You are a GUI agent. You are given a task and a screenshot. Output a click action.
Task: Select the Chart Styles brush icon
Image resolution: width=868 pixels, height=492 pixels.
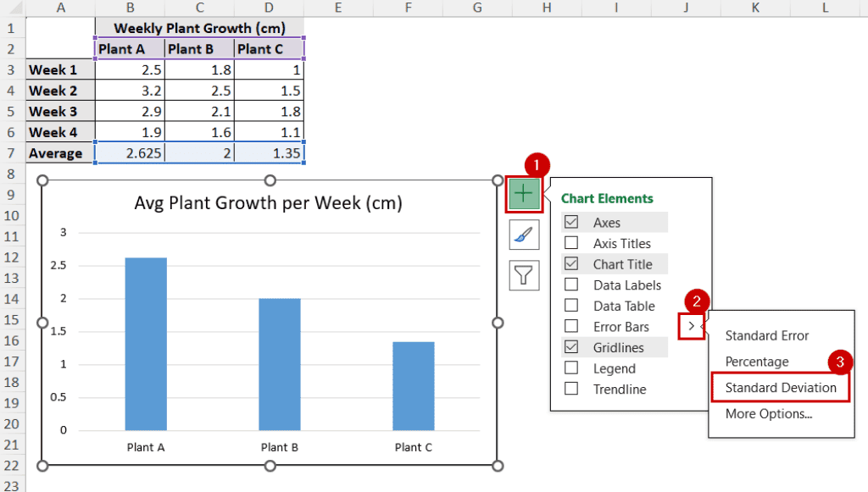523,235
